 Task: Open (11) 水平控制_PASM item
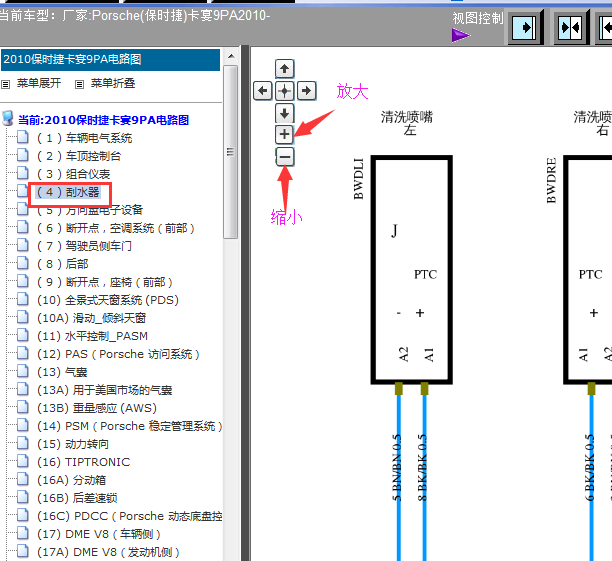click(x=92, y=336)
